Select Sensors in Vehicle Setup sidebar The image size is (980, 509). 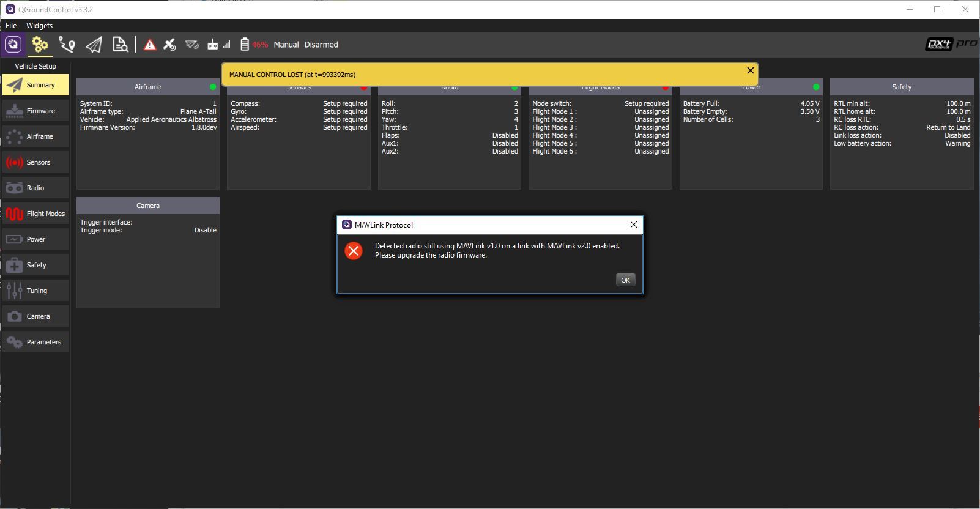[x=35, y=162]
